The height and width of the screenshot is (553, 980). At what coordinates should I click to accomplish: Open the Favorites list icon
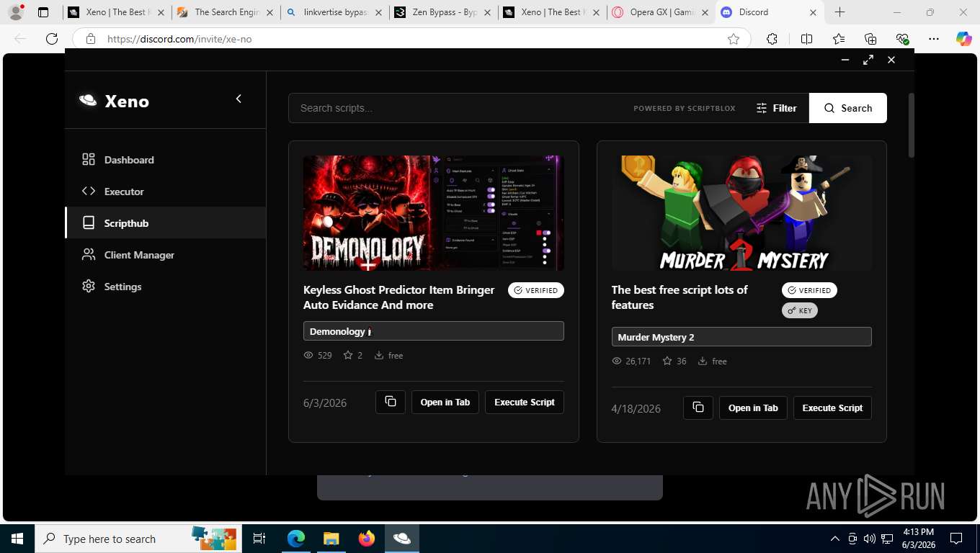coord(839,39)
